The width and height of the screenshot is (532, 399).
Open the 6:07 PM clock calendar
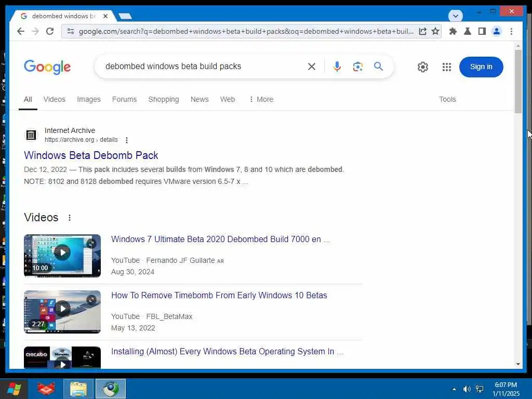click(x=506, y=389)
